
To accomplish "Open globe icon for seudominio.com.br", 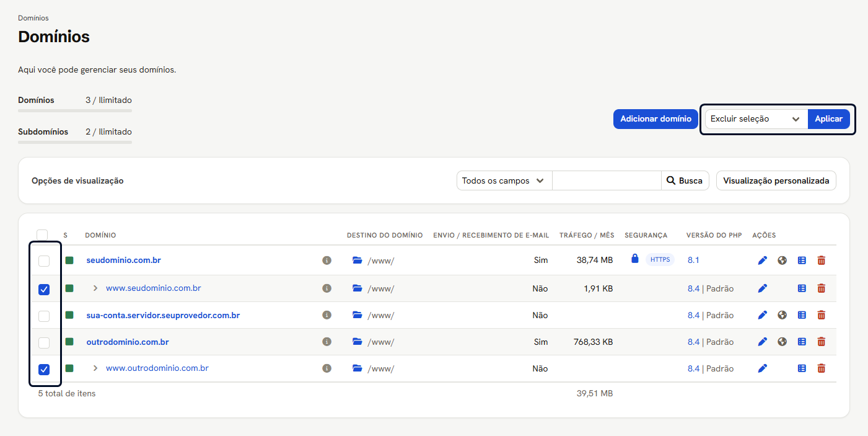I will click(x=783, y=260).
